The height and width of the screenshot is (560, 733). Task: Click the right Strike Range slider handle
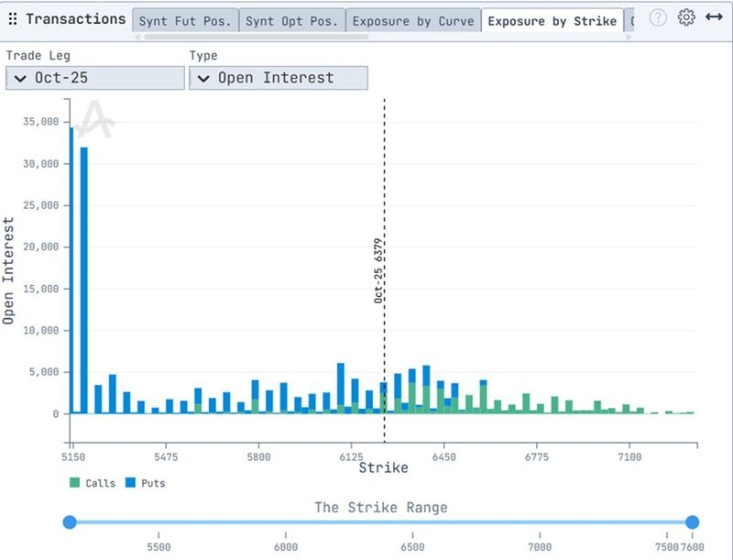tap(692, 522)
